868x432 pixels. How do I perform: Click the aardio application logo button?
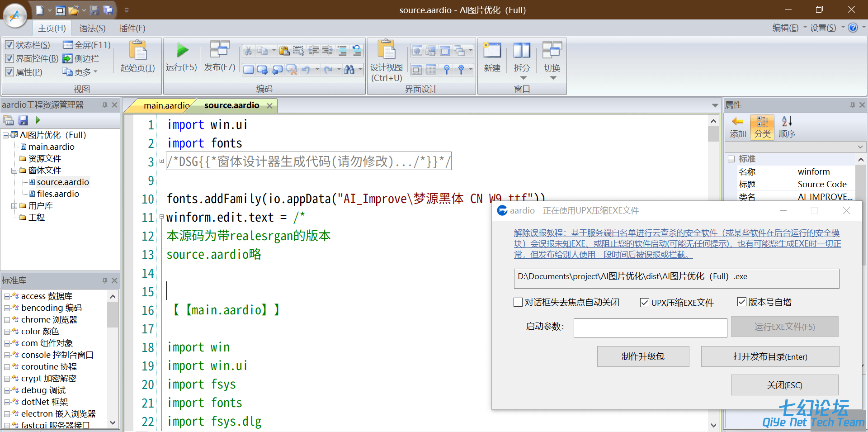pyautogui.click(x=15, y=16)
